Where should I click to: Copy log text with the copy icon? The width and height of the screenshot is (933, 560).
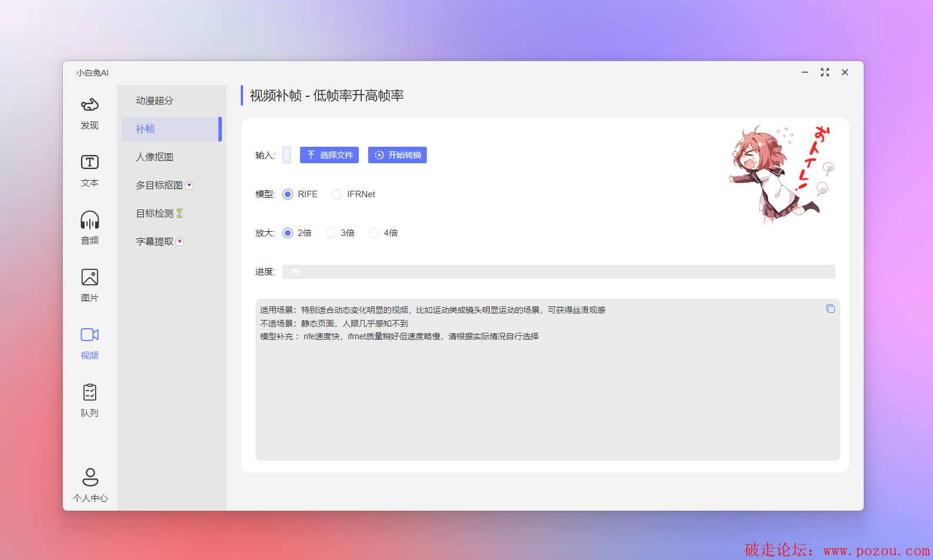point(830,309)
